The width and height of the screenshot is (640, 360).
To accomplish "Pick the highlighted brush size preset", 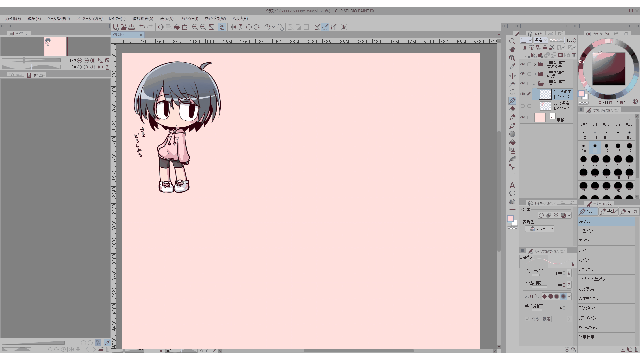I will tap(595, 147).
